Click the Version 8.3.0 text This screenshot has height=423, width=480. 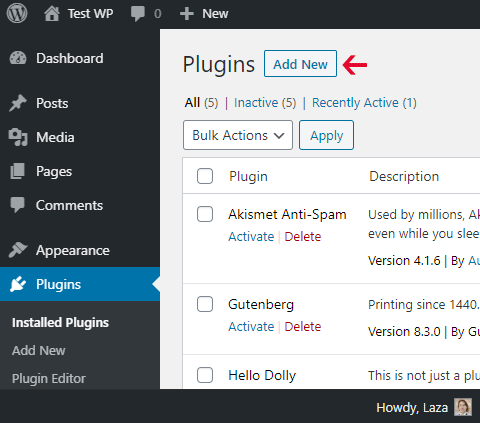click(404, 332)
